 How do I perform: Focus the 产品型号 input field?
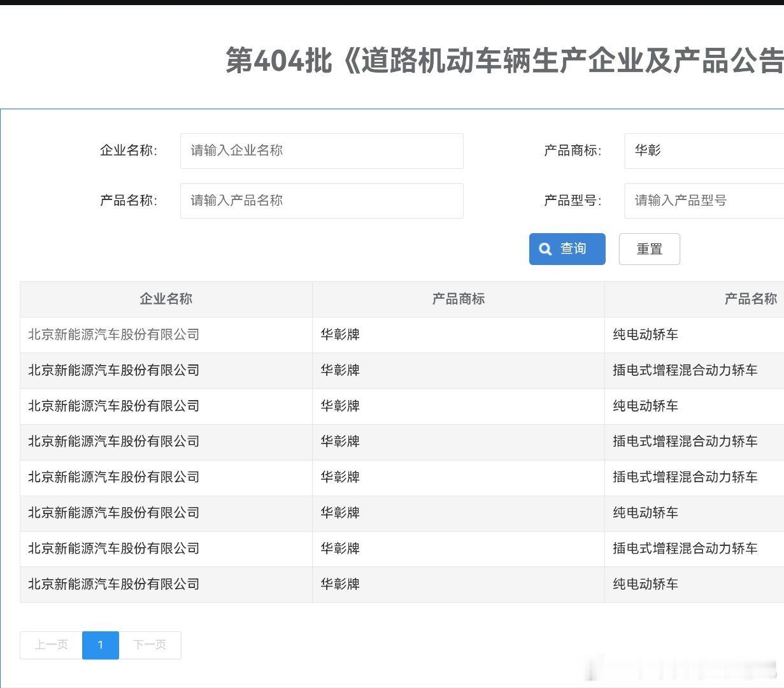(704, 201)
